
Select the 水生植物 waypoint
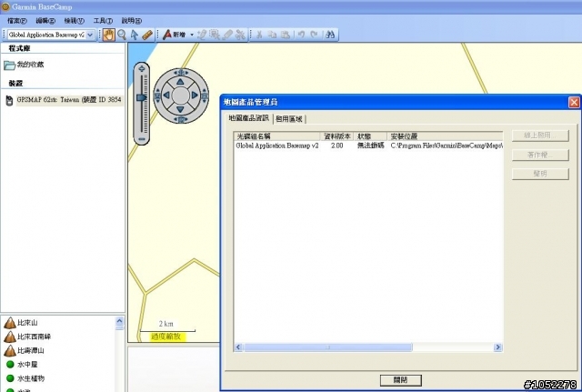coord(25,378)
